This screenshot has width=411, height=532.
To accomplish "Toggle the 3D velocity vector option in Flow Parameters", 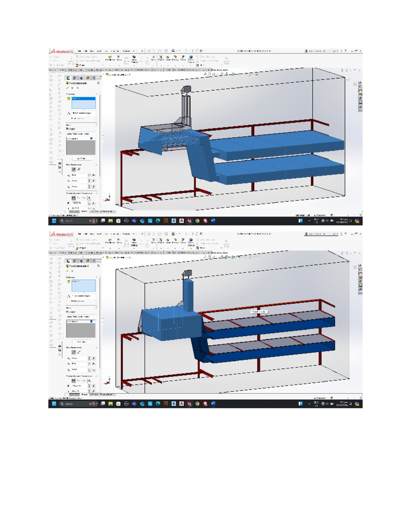I will pos(74,169).
